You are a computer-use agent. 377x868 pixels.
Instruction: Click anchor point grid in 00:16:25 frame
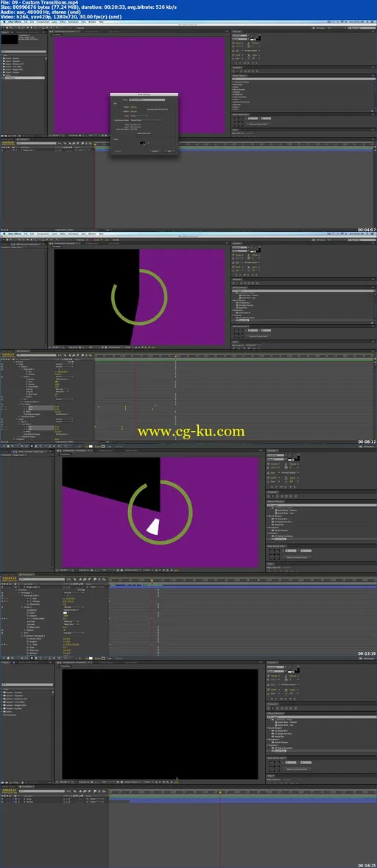275,766
